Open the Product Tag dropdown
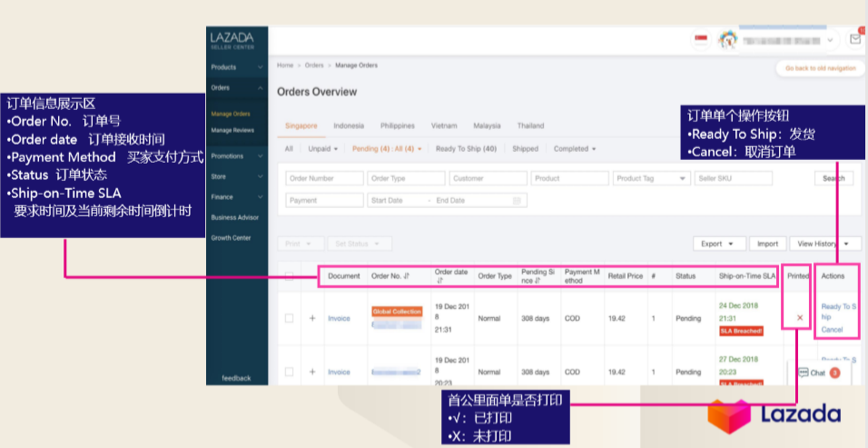The image size is (868, 448). (x=652, y=178)
